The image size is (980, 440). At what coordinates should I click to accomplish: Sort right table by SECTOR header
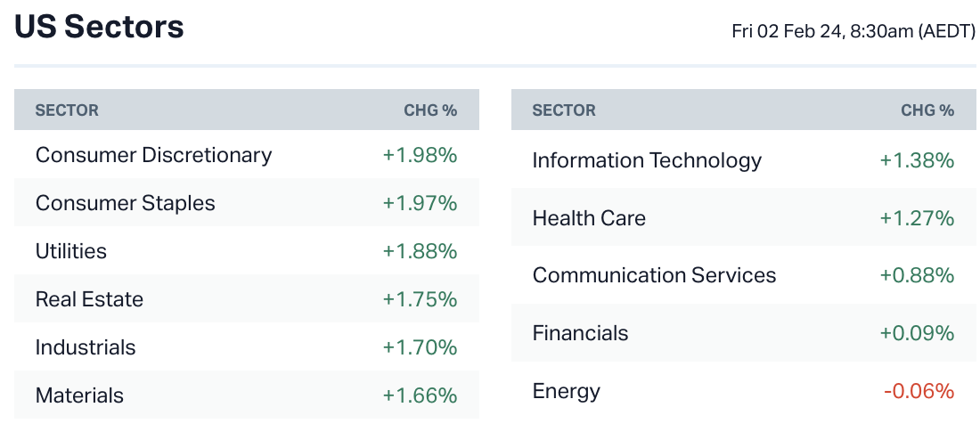pyautogui.click(x=564, y=110)
